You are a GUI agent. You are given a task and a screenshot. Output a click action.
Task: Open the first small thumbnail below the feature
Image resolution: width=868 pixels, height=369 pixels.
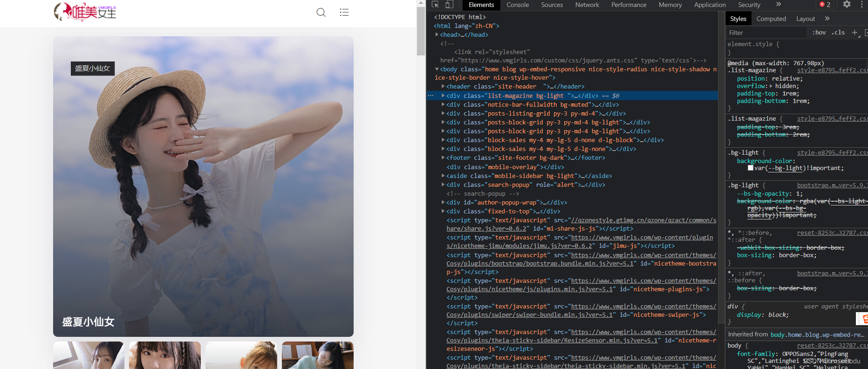coord(89,355)
